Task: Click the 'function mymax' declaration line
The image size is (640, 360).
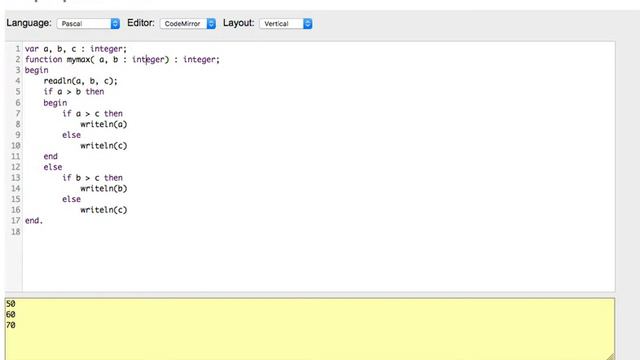Action: [x=122, y=60]
